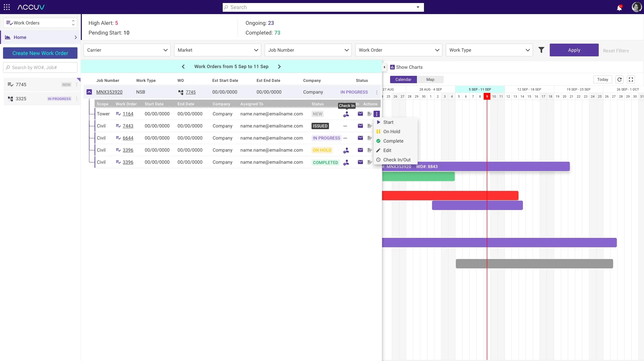Click the three-dot actions button for work order 1164
The image size is (644, 361).
[377, 114]
